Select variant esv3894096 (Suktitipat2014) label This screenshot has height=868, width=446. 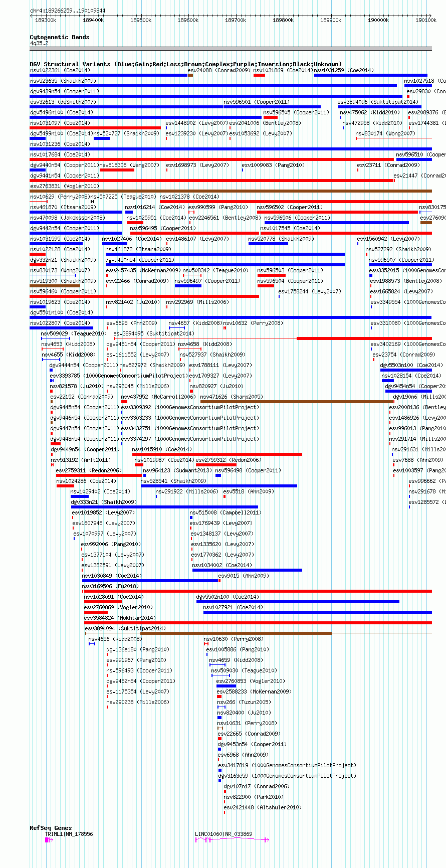coord(378,102)
